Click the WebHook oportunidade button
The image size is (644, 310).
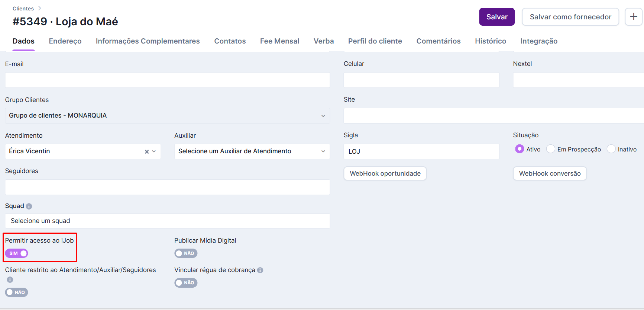(385, 173)
